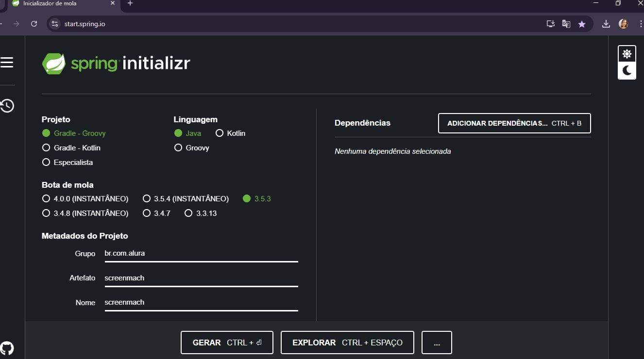
Task: Click the Inicializador de mola browser tab
Action: click(x=63, y=4)
